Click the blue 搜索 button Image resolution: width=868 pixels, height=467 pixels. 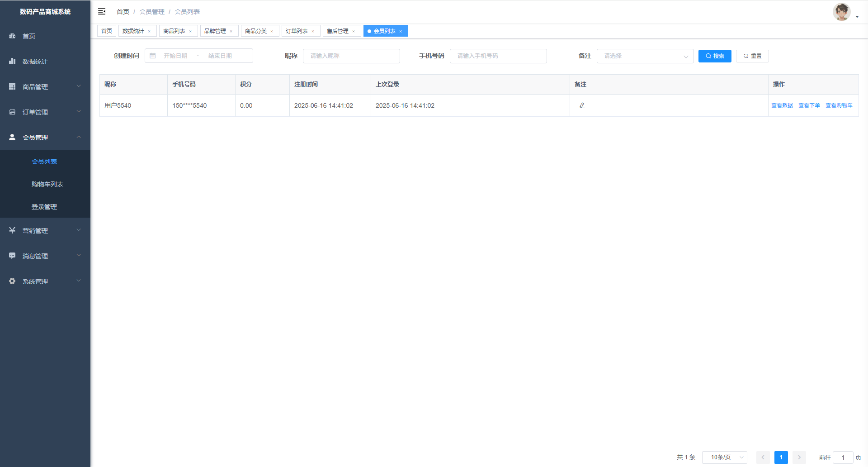pos(714,56)
